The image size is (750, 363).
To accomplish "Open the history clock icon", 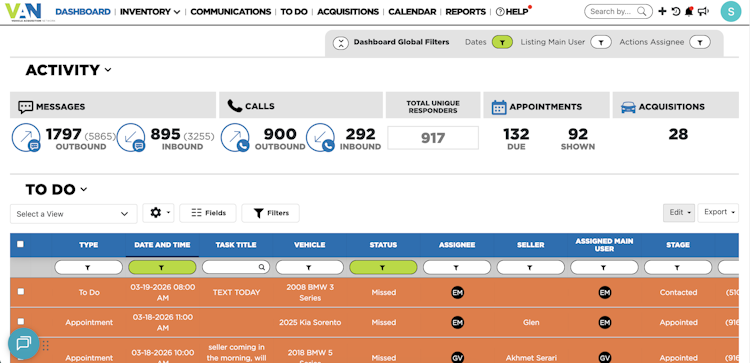I will coord(675,11).
